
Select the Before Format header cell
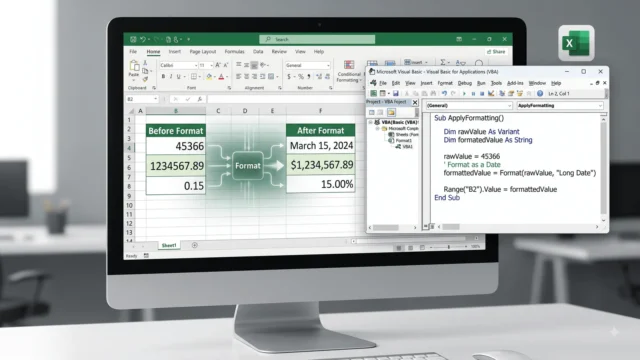tap(176, 131)
